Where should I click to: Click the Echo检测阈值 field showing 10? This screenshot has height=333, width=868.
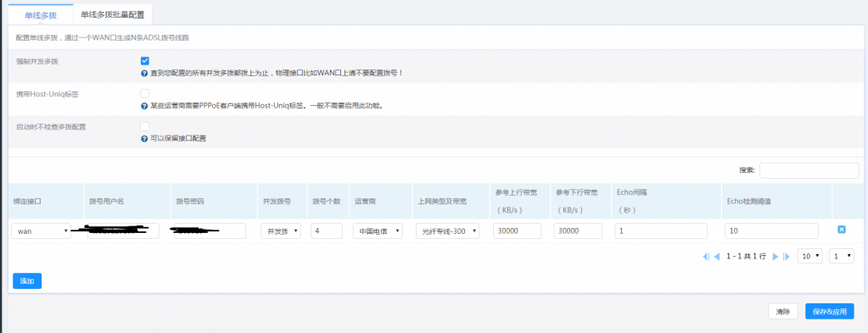[x=771, y=231]
